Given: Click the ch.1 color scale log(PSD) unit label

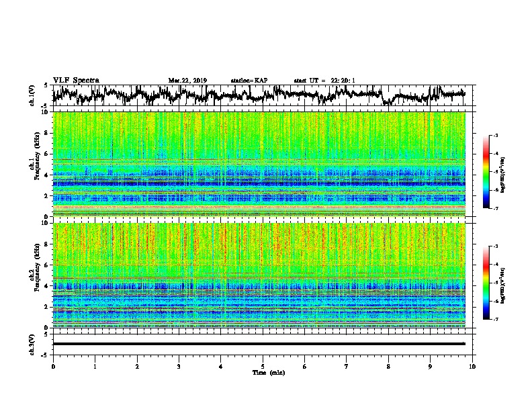Looking at the screenshot, I should [503, 175].
